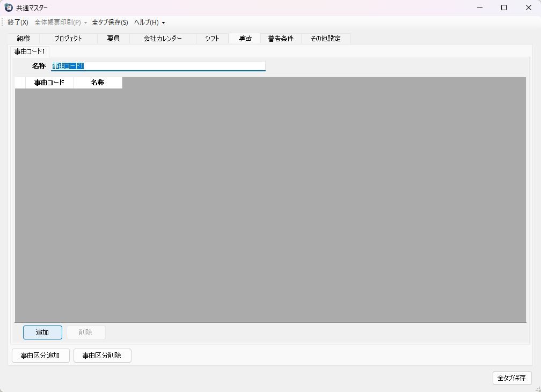Screen dimensions: 541x392
Task: Select the 事由コード1 sub-tab
Action: coord(30,51)
